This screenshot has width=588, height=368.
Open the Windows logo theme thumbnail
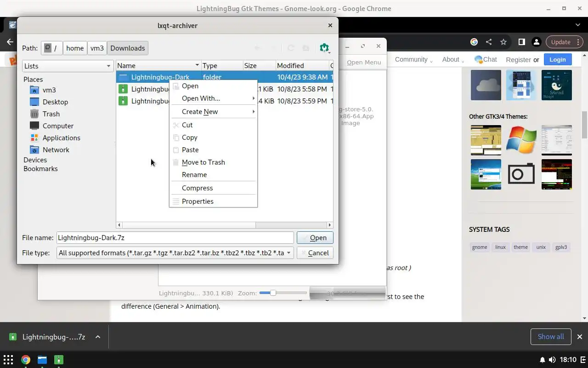coord(521,140)
